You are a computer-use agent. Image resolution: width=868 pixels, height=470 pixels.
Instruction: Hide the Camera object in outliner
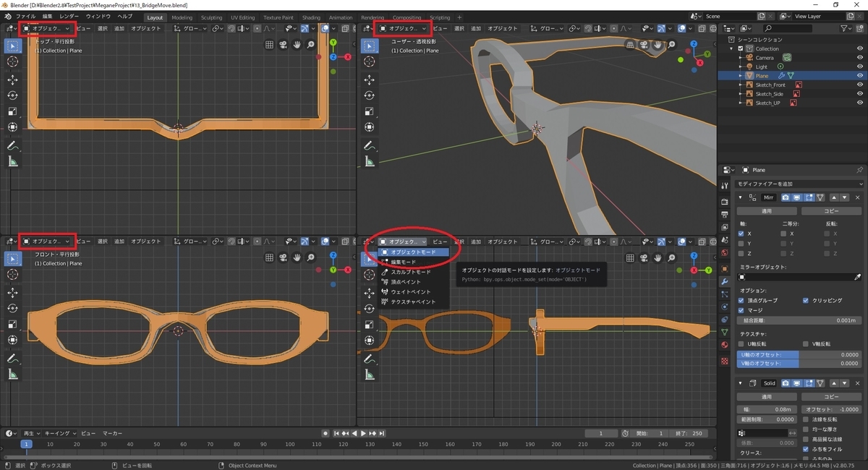[x=860, y=57]
